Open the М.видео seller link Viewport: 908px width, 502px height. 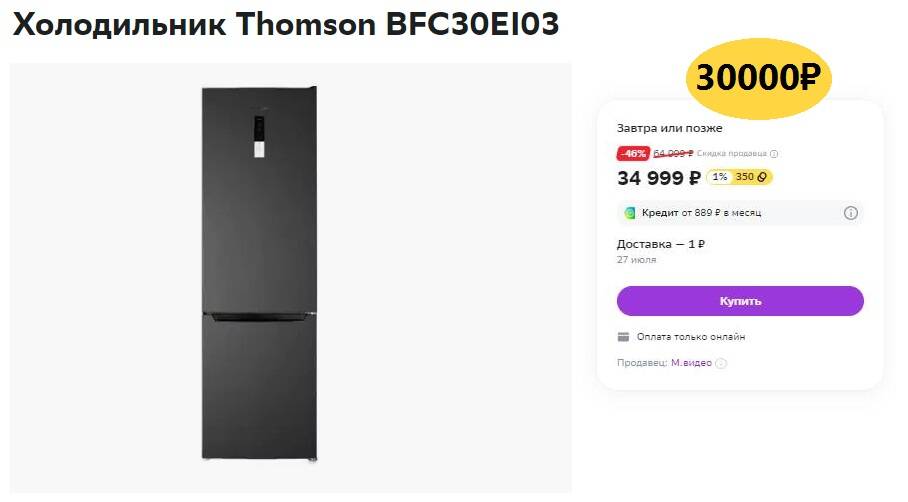click(691, 363)
